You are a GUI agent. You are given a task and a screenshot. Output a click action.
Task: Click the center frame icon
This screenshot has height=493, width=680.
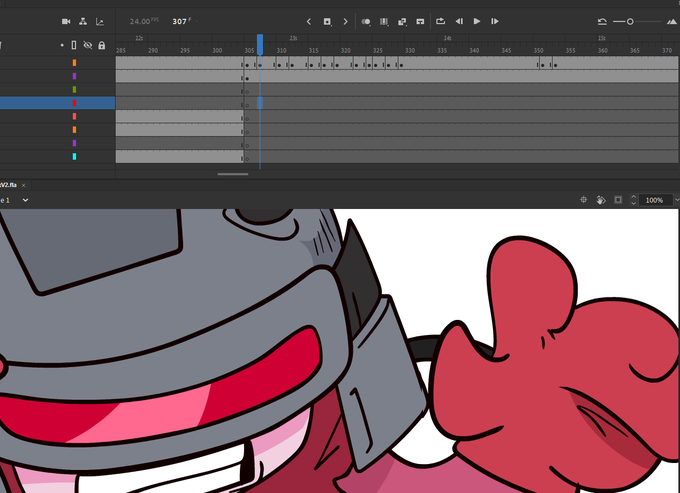click(420, 21)
